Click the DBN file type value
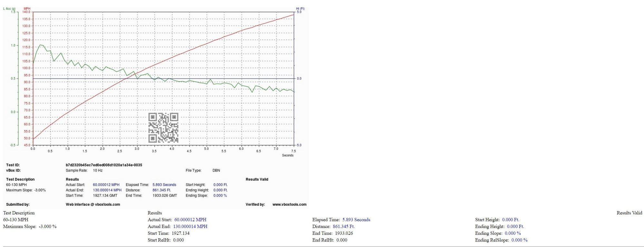The image size is (644, 247). [216, 171]
